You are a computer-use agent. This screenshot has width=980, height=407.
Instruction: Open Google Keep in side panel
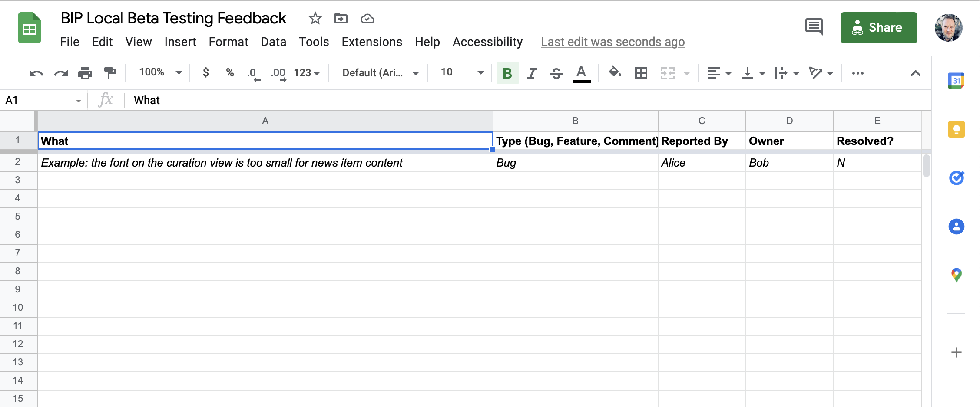tap(956, 129)
